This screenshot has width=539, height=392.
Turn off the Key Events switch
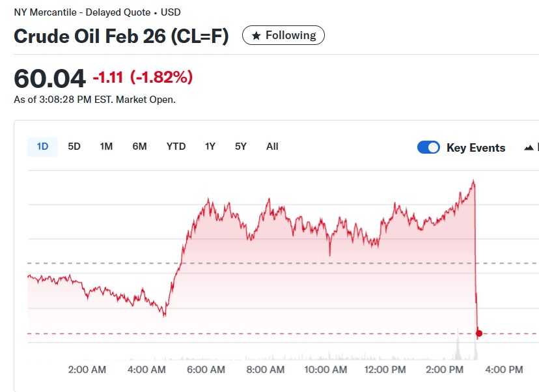tap(428, 148)
